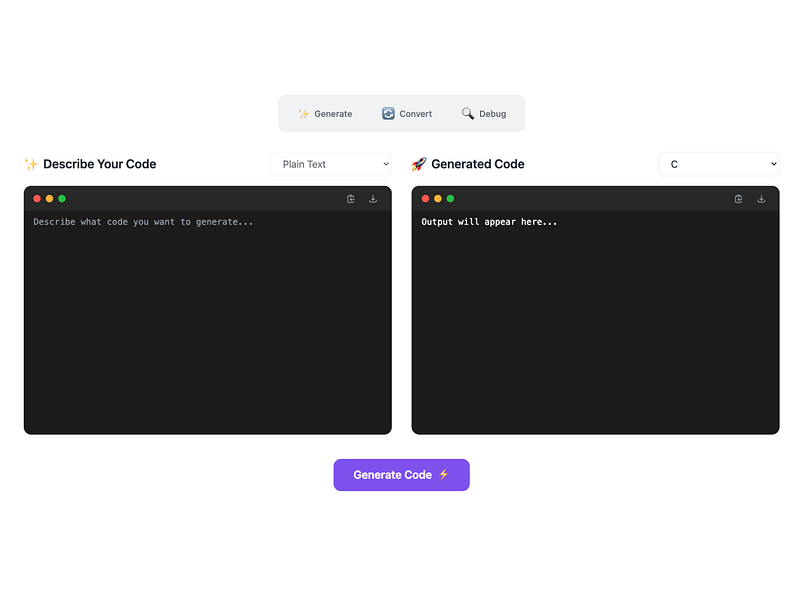Click the magnifying glass icon on the Debug tab
The height and width of the screenshot is (600, 800).
466,113
